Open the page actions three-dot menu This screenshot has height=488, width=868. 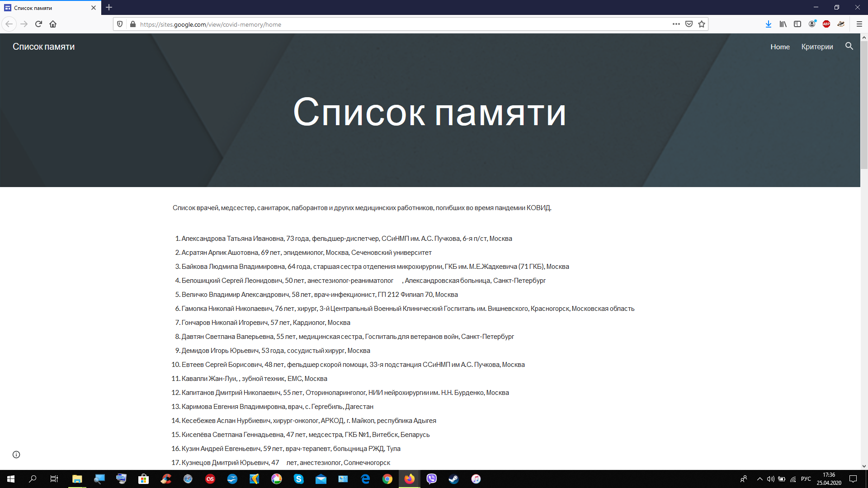676,24
